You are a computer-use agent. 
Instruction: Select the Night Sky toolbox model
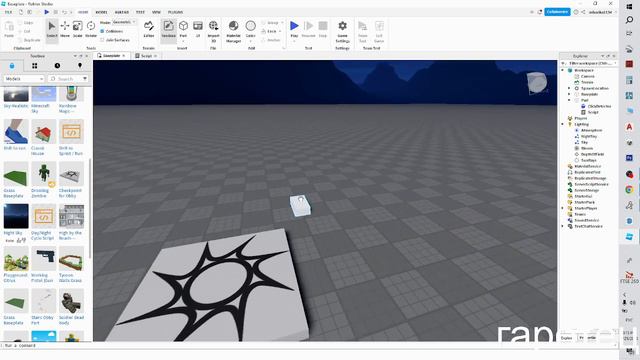16,220
